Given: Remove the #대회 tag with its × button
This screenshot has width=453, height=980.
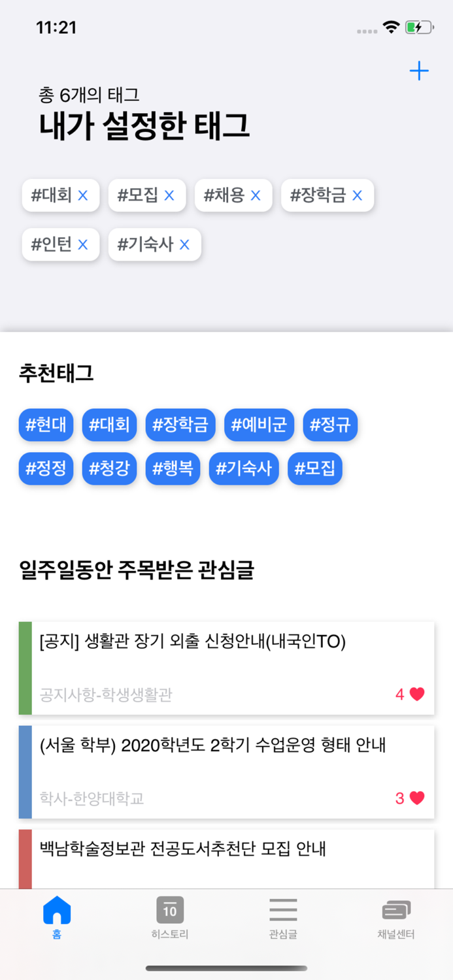Looking at the screenshot, I should tap(84, 195).
